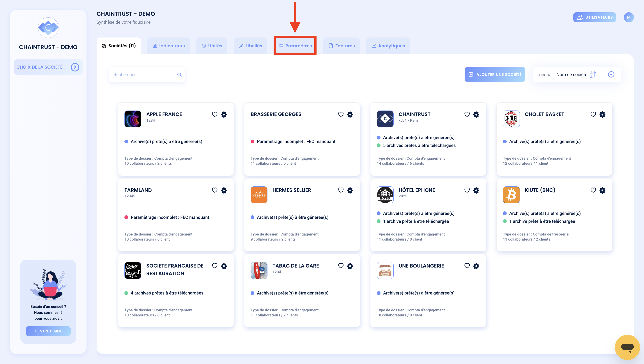Open settings gear for UNE BOULANGERIE
This screenshot has height=364, width=644.
pyautogui.click(x=476, y=266)
